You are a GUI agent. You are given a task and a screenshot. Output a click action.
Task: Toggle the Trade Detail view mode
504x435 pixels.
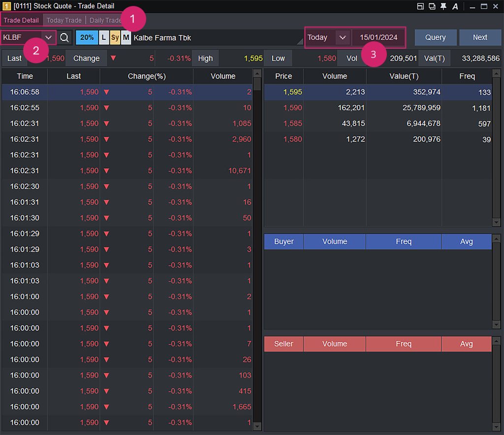click(21, 20)
